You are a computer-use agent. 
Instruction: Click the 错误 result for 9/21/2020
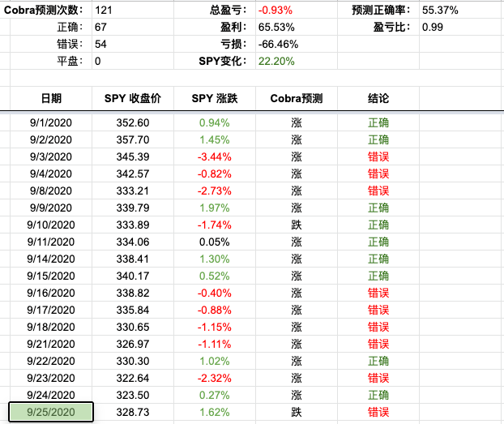(378, 345)
